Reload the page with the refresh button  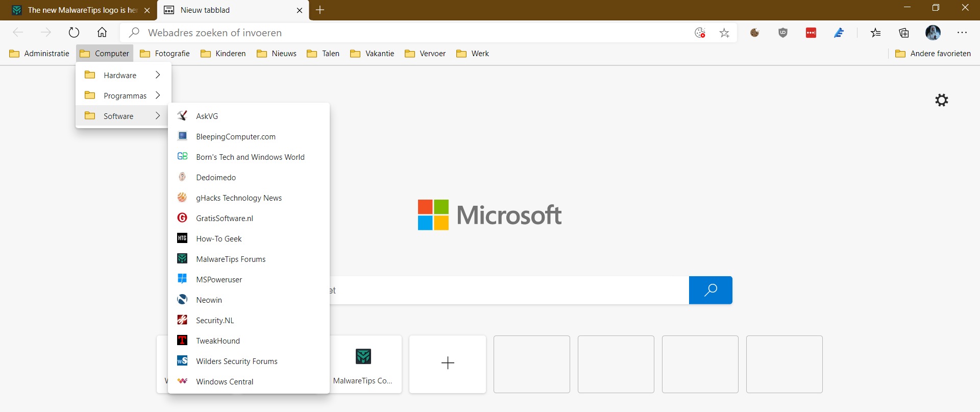click(x=74, y=33)
